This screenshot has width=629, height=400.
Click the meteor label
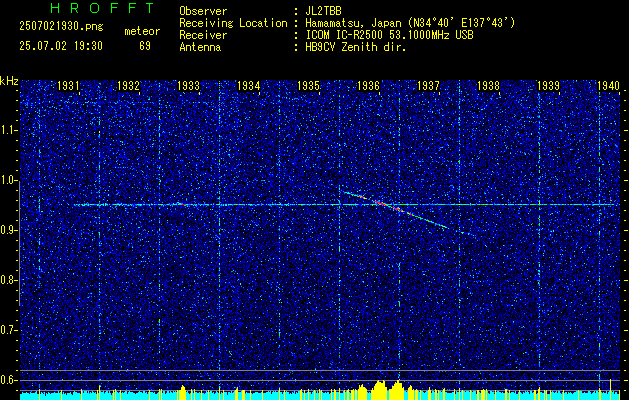tap(142, 31)
